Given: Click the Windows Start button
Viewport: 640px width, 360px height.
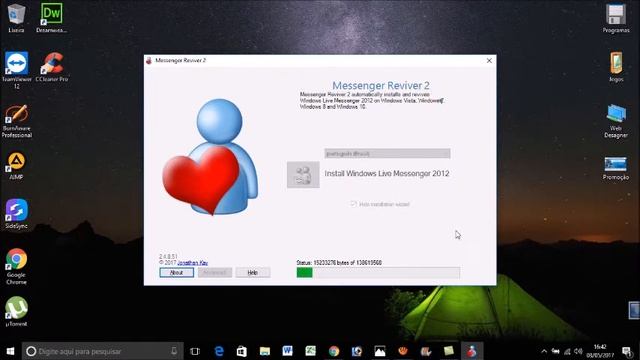Looking at the screenshot, I should 10,351.
